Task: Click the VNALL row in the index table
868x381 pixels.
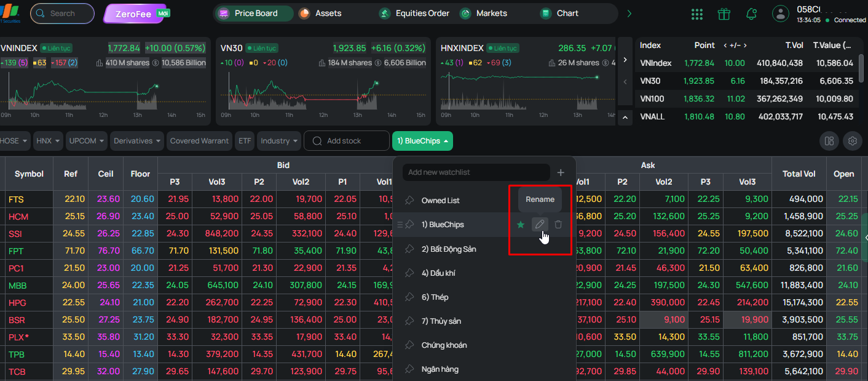Action: coord(748,116)
